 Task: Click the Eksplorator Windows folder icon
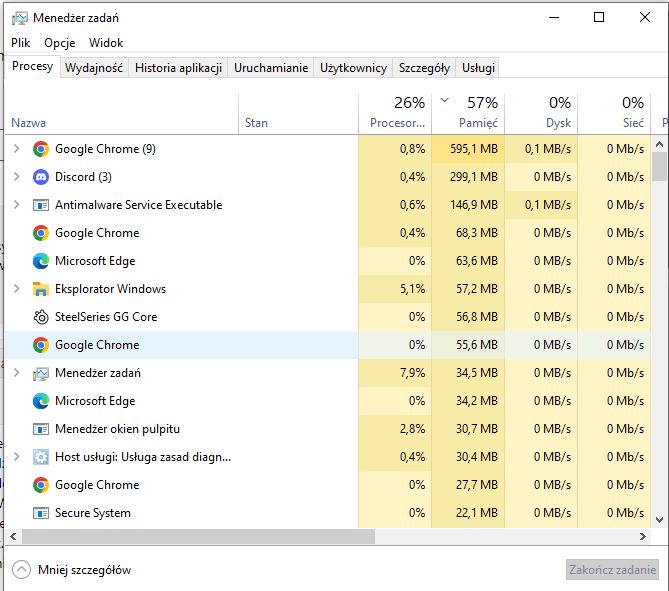[41, 289]
